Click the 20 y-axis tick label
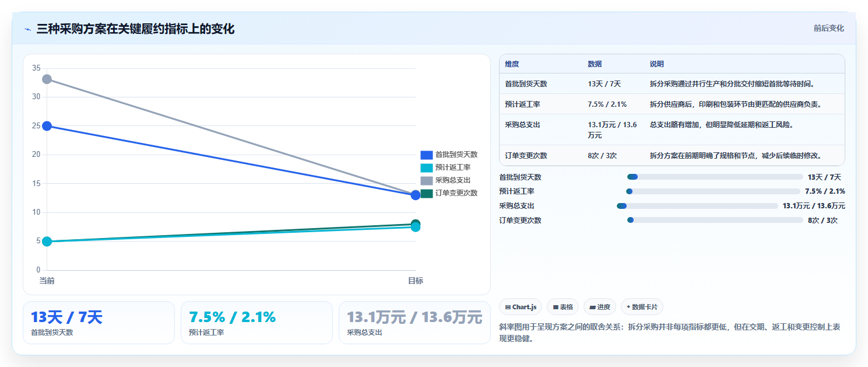The image size is (868, 367). pos(36,155)
